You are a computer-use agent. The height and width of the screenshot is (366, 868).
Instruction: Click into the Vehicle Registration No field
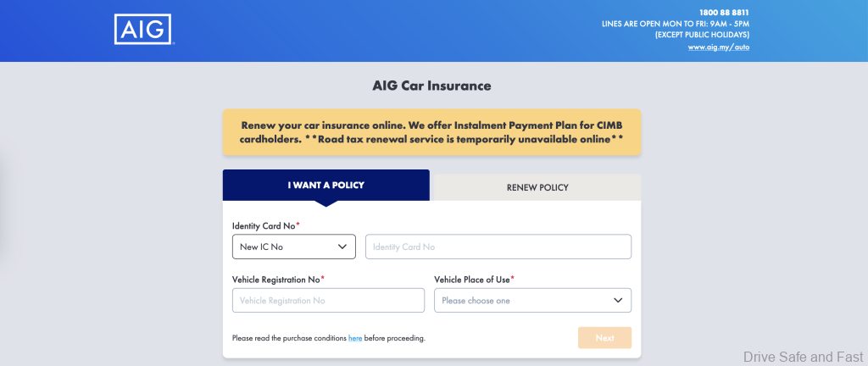tap(328, 300)
